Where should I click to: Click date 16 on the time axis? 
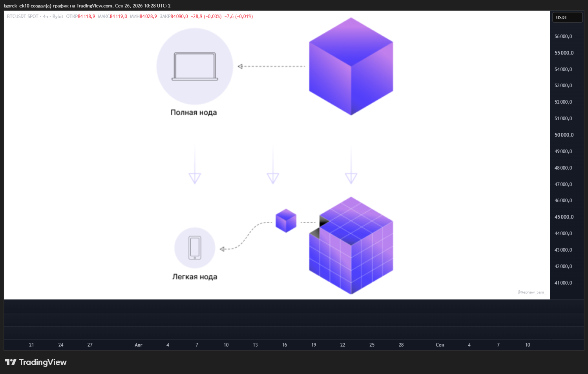285,345
